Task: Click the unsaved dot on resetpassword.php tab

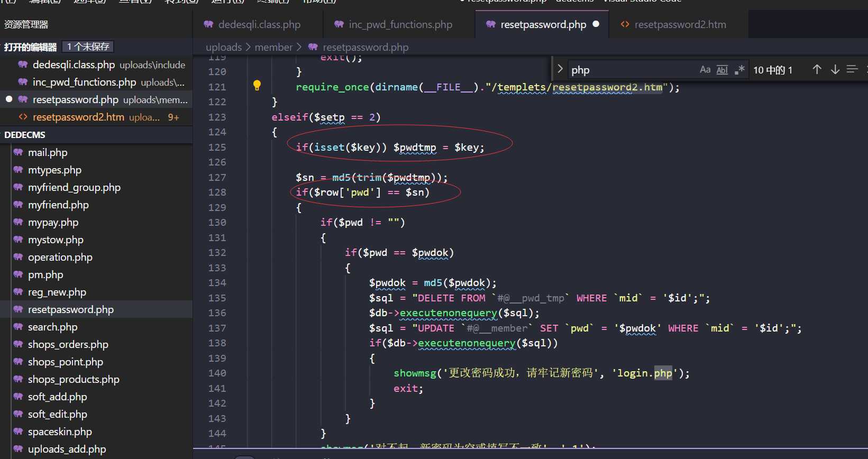Action: point(596,24)
